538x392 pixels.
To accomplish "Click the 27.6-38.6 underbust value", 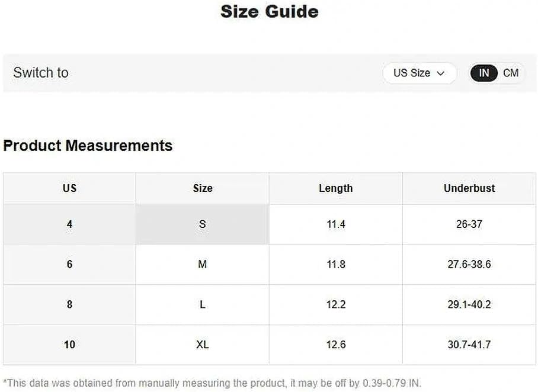I will (x=469, y=265).
